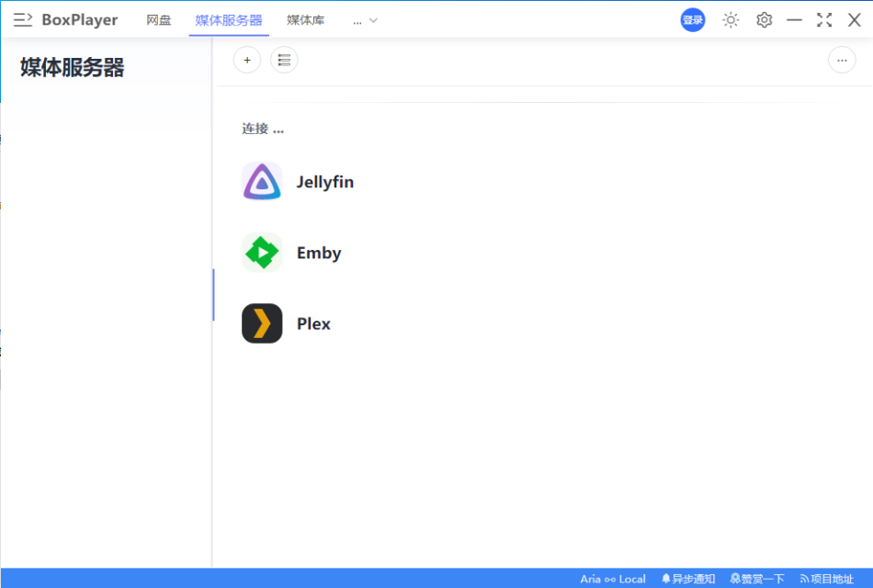Open the server list view icon
This screenshot has width=873, height=588.
pos(284,60)
